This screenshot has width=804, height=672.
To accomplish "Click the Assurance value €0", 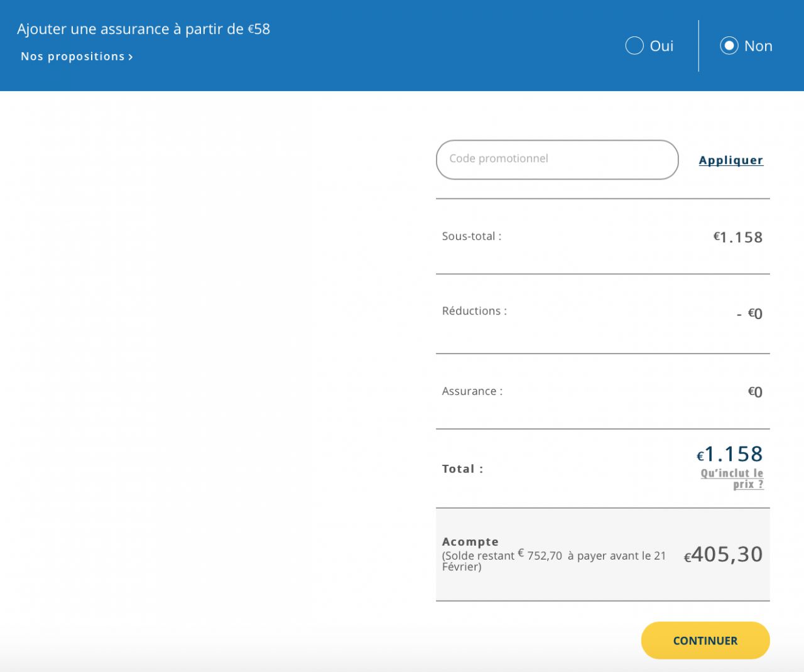I will click(x=755, y=392).
